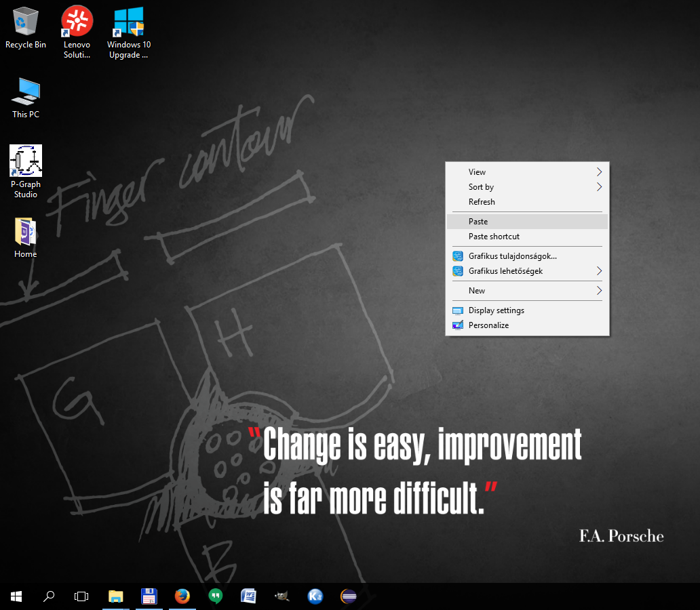This screenshot has height=610, width=700.
Task: Expand the View submenu
Action: [527, 171]
